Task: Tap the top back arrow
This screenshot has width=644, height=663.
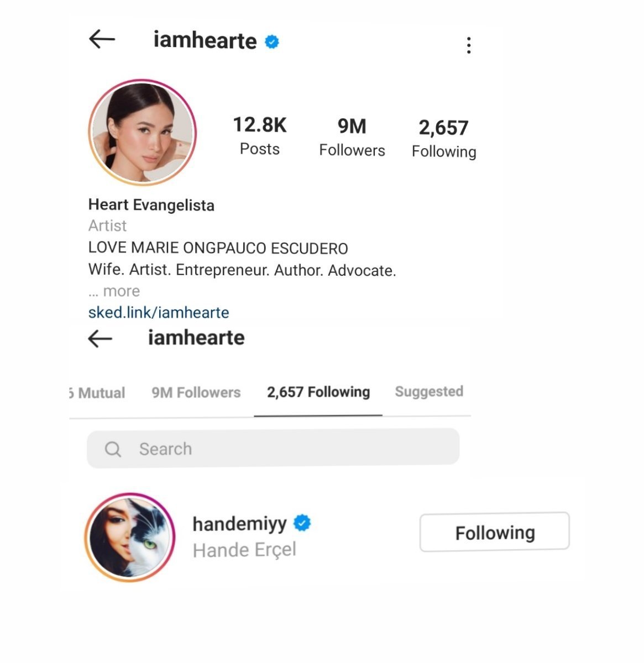Action: (x=102, y=39)
